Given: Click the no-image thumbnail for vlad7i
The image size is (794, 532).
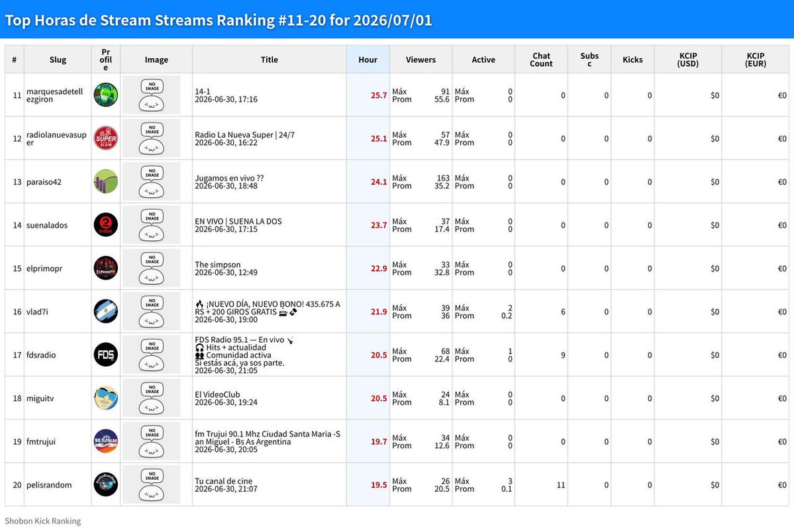Looking at the screenshot, I should (x=152, y=312).
